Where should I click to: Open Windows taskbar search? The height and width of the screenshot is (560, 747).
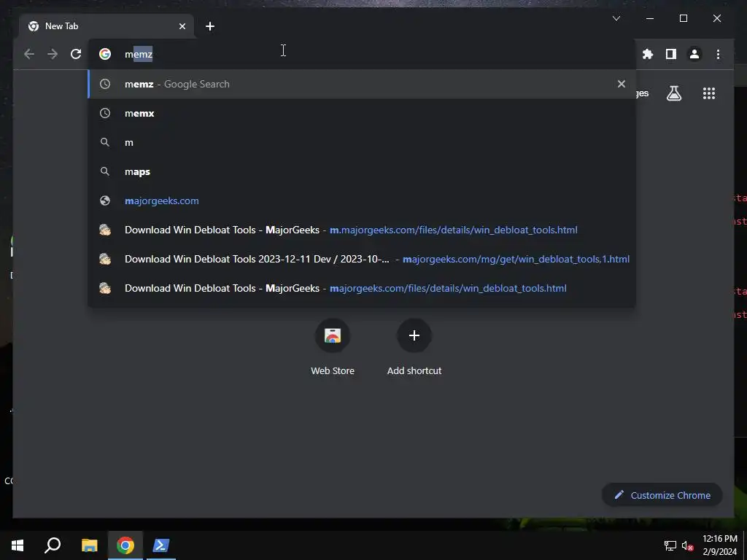tap(53, 545)
